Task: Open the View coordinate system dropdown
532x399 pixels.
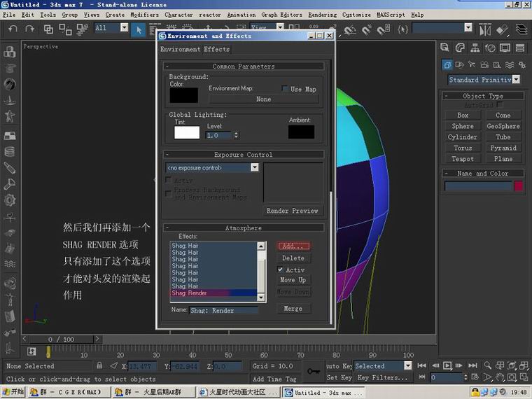Action: click(280, 27)
